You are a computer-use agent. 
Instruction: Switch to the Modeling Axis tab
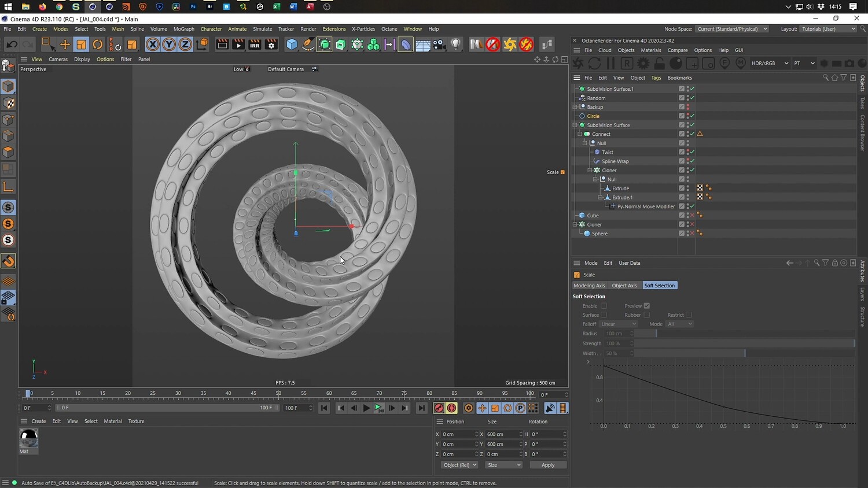[589, 286]
